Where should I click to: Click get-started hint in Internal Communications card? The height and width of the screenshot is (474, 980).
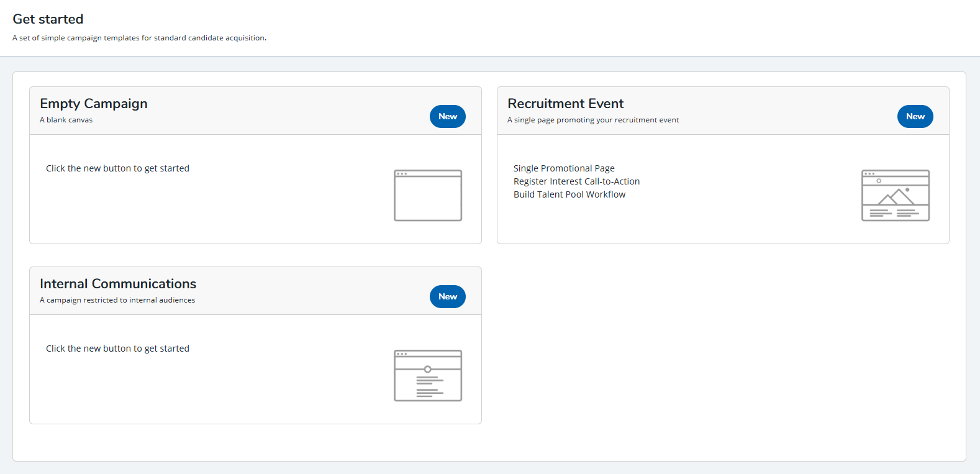point(117,349)
